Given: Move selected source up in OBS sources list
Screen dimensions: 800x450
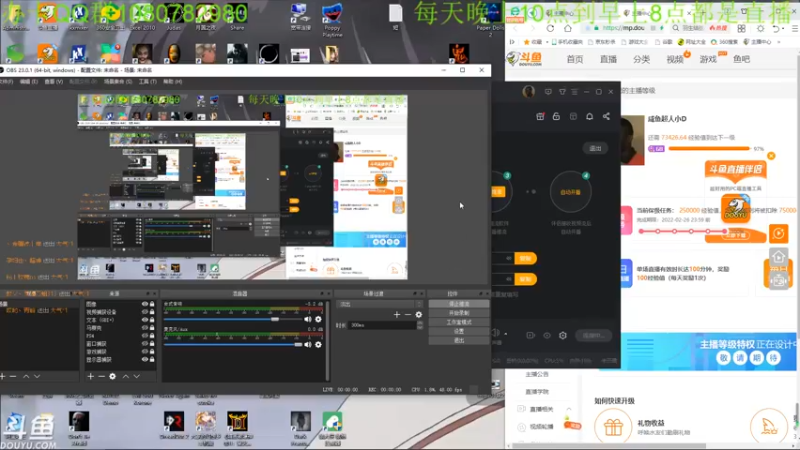Looking at the screenshot, I should click(126, 376).
